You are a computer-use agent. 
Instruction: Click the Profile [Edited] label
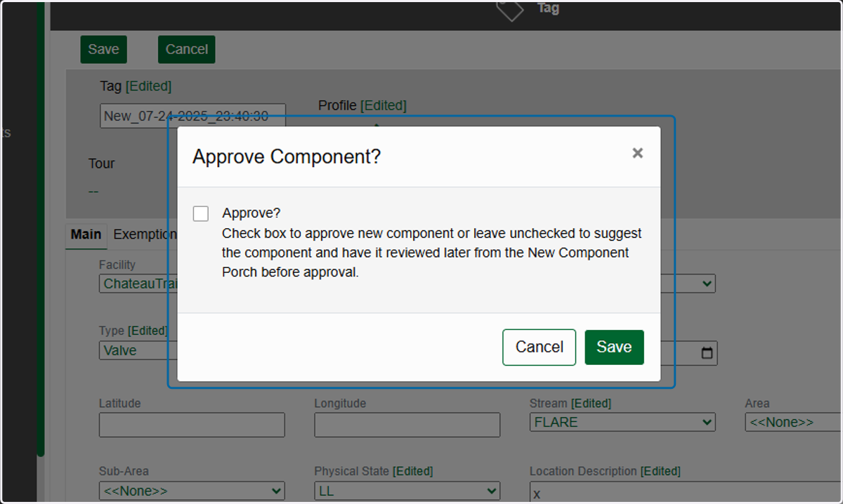pos(362,105)
